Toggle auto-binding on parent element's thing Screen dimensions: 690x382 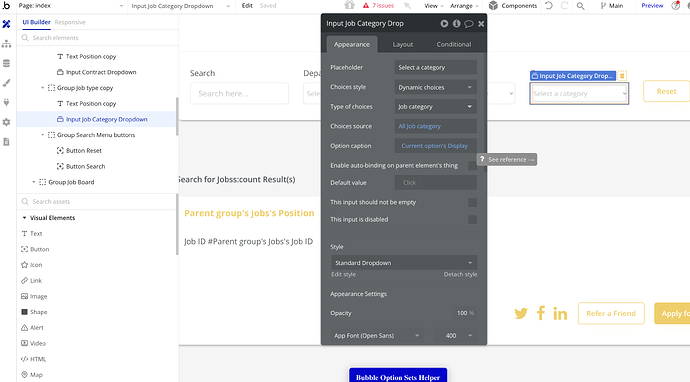[473, 165]
